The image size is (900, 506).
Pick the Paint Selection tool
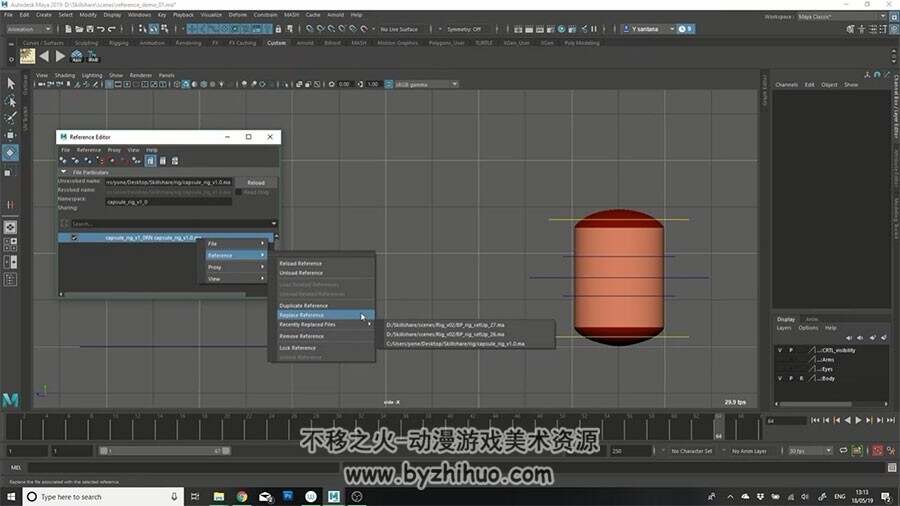point(10,118)
